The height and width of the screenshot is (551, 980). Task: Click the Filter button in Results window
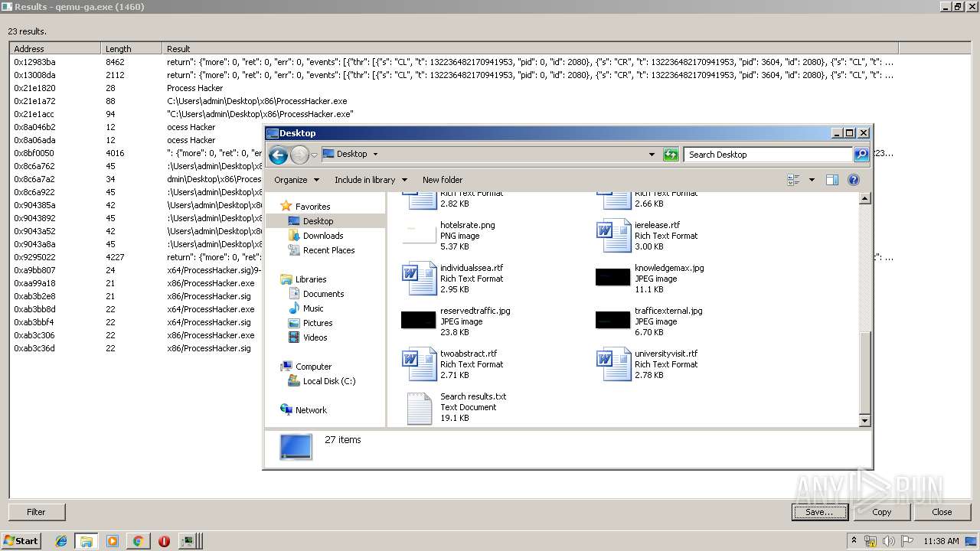37,512
